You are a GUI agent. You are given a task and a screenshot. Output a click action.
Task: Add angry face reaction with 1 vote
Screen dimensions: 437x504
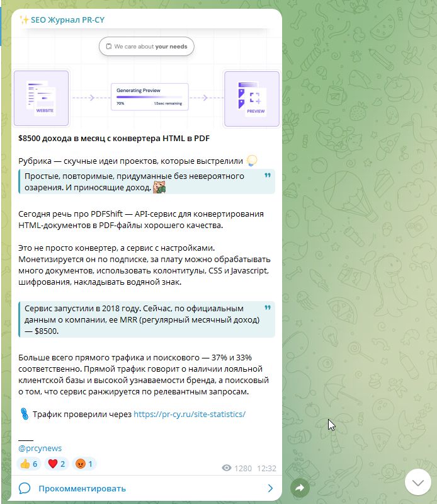(84, 464)
